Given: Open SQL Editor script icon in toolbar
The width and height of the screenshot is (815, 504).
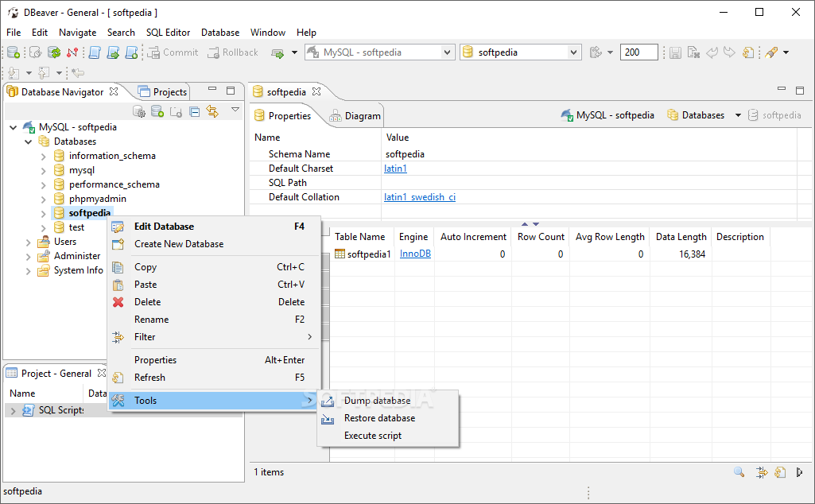Looking at the screenshot, I should [95, 52].
